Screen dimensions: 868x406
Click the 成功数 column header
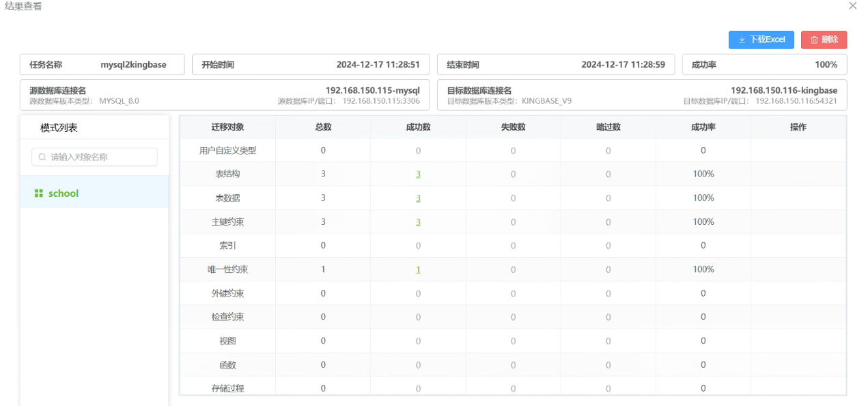coord(418,127)
